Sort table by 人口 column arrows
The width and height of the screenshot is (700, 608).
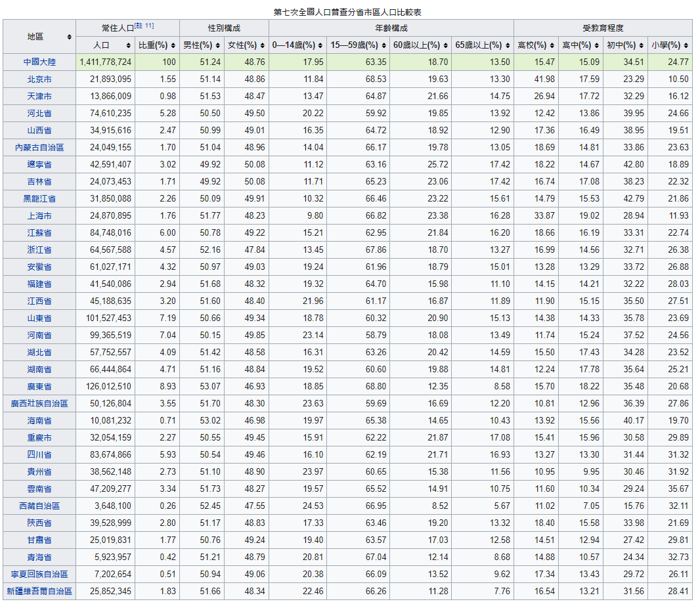coord(126,45)
